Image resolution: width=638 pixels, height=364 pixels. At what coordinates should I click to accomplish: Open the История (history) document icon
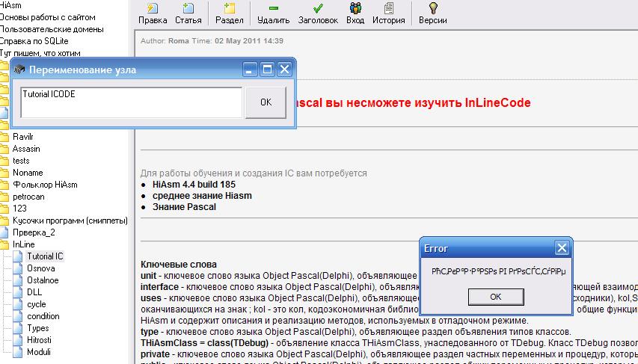tap(389, 9)
